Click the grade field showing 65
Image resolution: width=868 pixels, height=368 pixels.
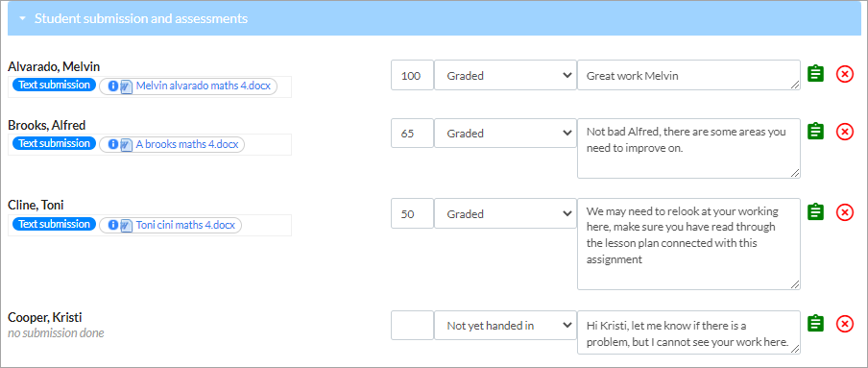coord(412,133)
